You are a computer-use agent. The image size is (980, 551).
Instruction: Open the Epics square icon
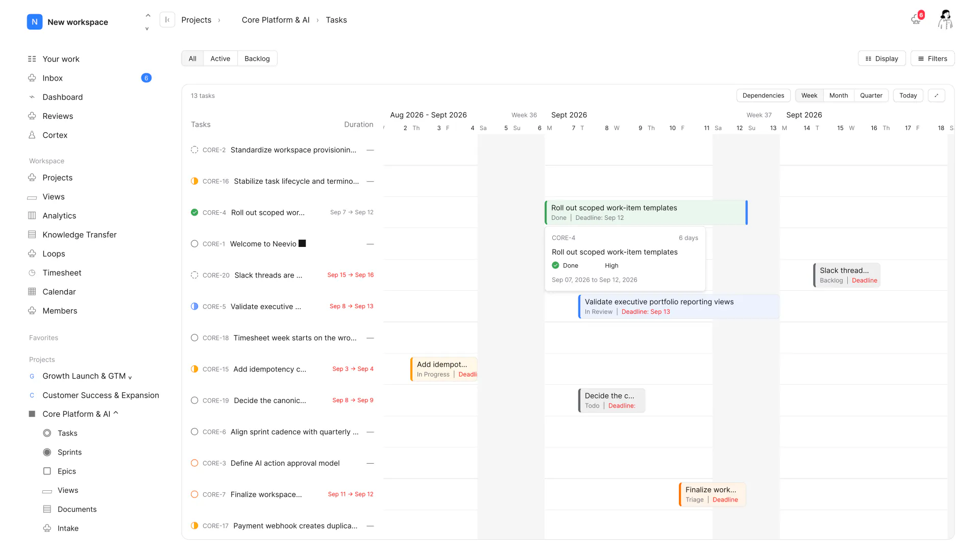coord(47,471)
